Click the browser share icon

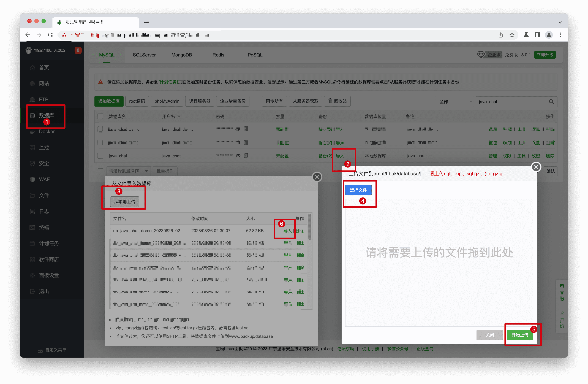click(x=500, y=35)
